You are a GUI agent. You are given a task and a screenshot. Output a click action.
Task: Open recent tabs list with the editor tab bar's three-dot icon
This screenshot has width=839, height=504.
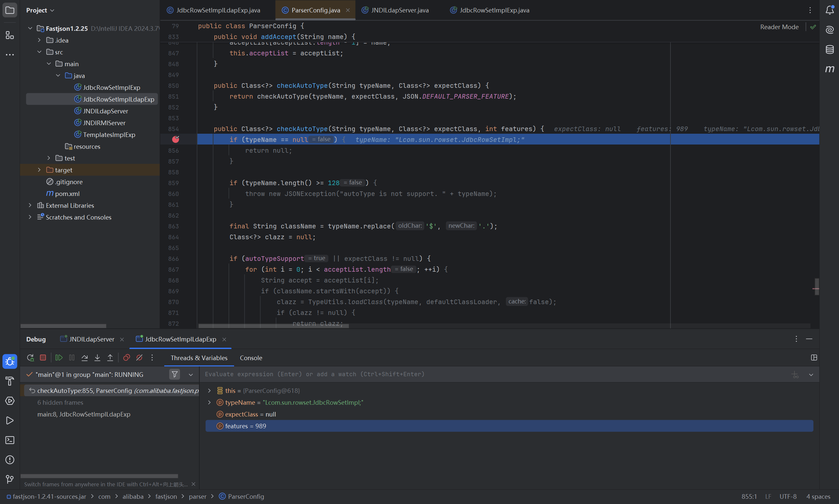810,10
